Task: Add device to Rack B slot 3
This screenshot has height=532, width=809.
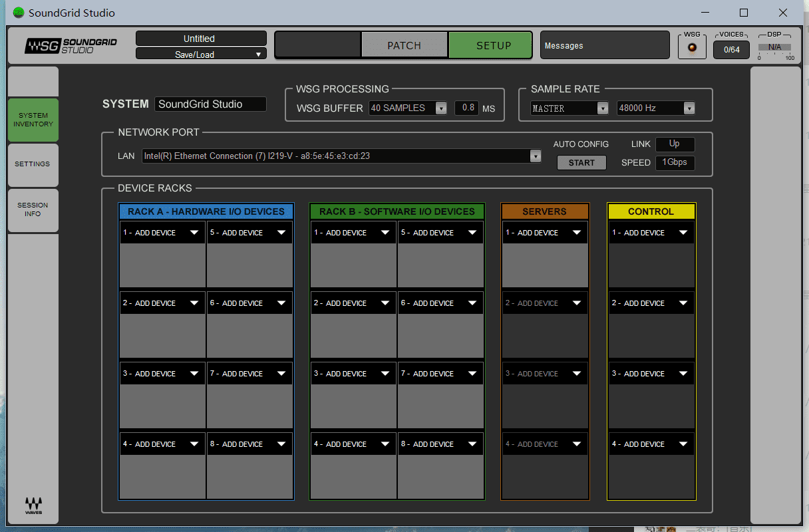Action: pos(353,374)
